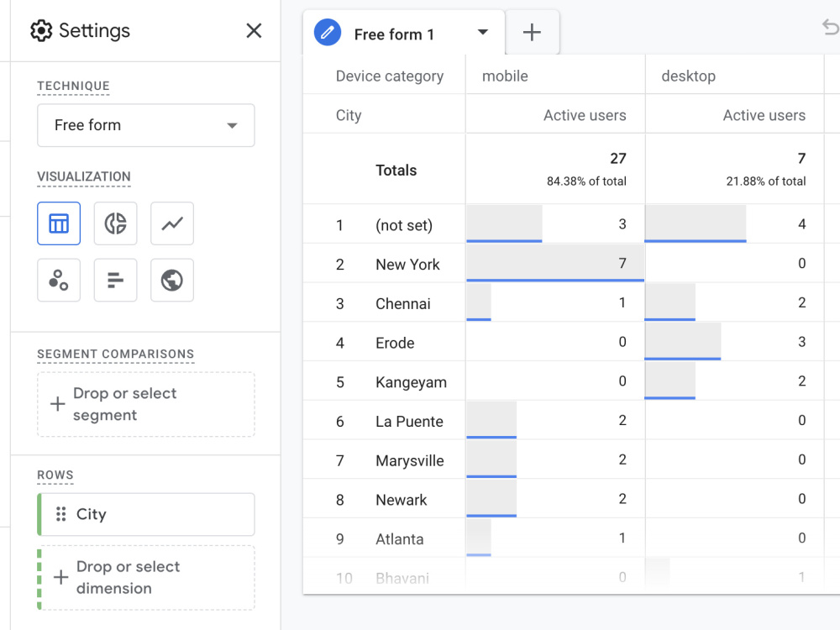Click the undo arrow icon
Viewport: 840px width, 630px height.
[x=830, y=28]
